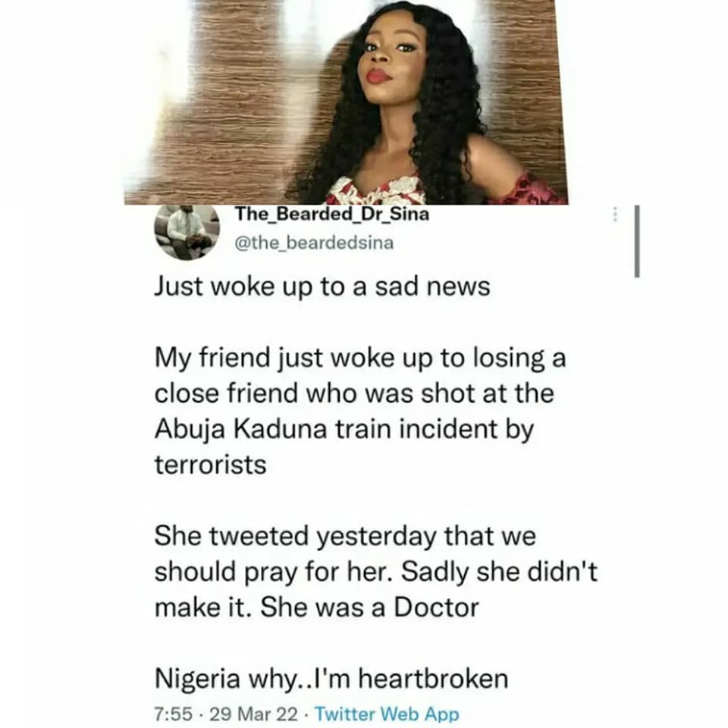The height and width of the screenshot is (728, 728).
Task: Open the Twitter Web App source link
Action: tap(388, 714)
